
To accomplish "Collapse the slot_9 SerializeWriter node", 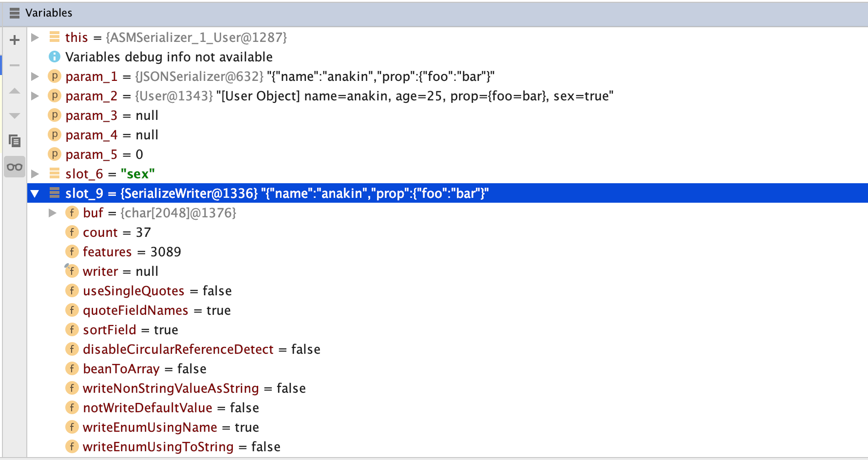I will pyautogui.click(x=35, y=193).
